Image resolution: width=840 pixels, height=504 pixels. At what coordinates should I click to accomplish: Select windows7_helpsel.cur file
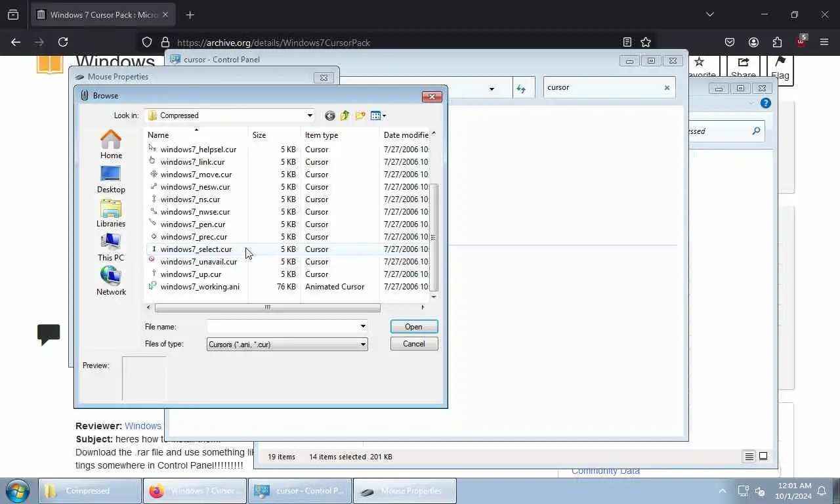coord(198,150)
